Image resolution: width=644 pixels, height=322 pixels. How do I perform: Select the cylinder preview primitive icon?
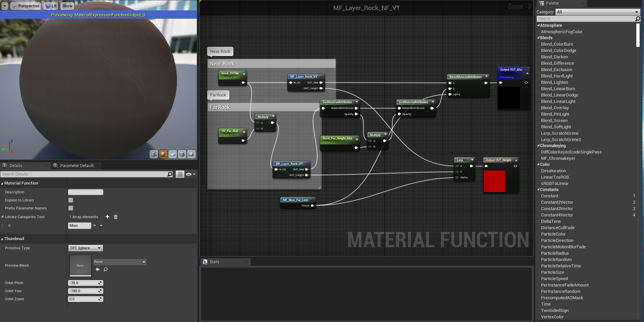[x=154, y=154]
